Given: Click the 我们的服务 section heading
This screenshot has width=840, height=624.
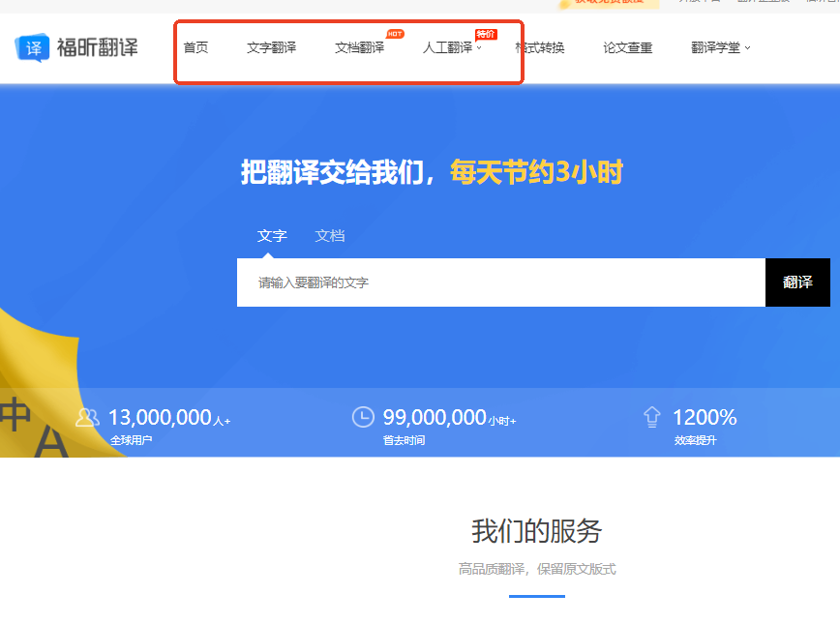Looking at the screenshot, I should 537,531.
